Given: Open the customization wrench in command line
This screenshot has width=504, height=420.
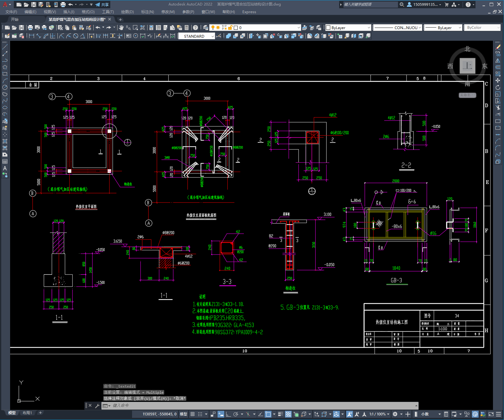Looking at the screenshot, I should coord(97,406).
